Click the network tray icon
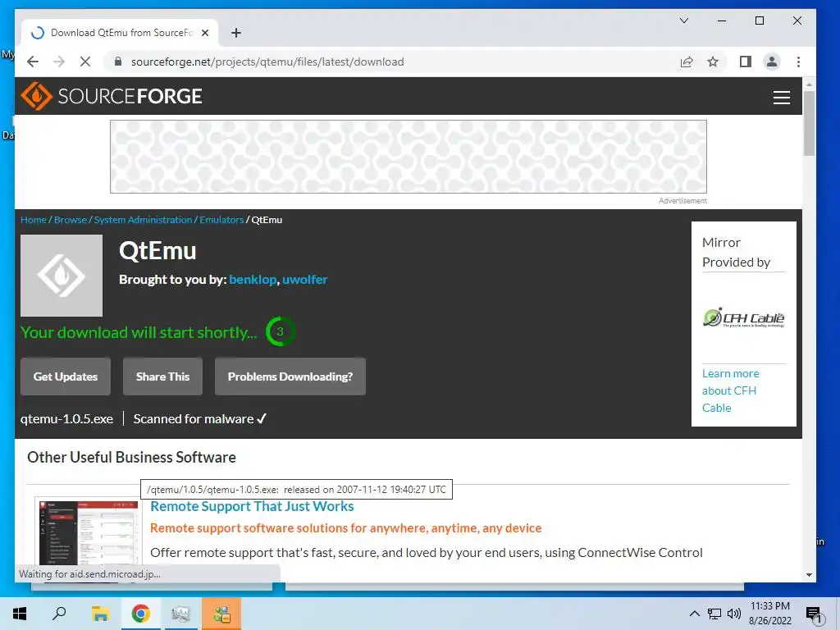 [714, 614]
